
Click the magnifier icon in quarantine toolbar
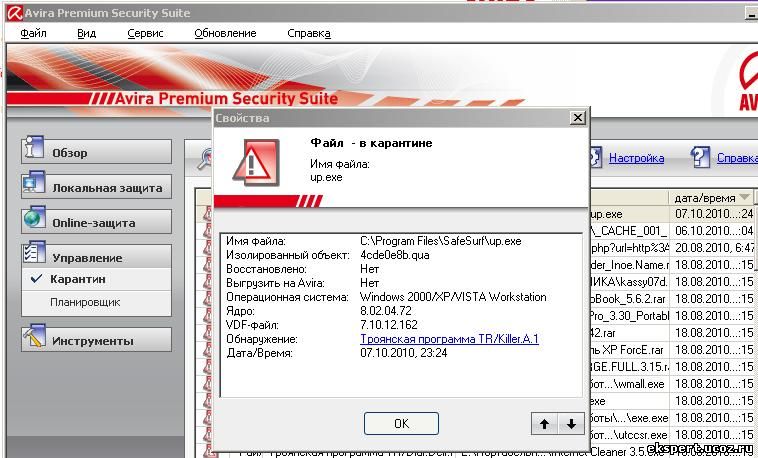coord(205,158)
